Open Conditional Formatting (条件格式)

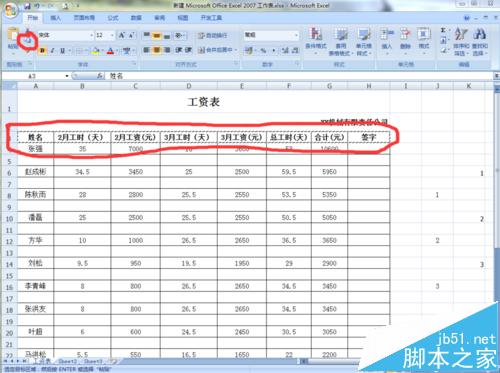coord(316,41)
